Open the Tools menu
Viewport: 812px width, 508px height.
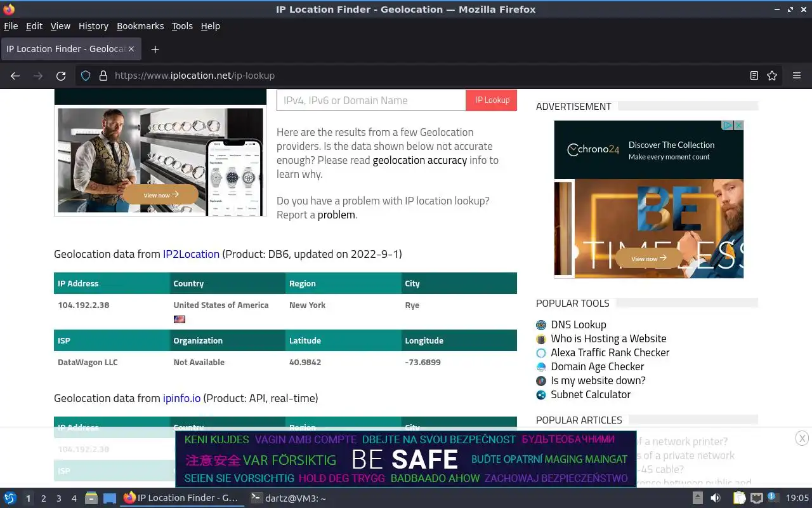coord(182,26)
